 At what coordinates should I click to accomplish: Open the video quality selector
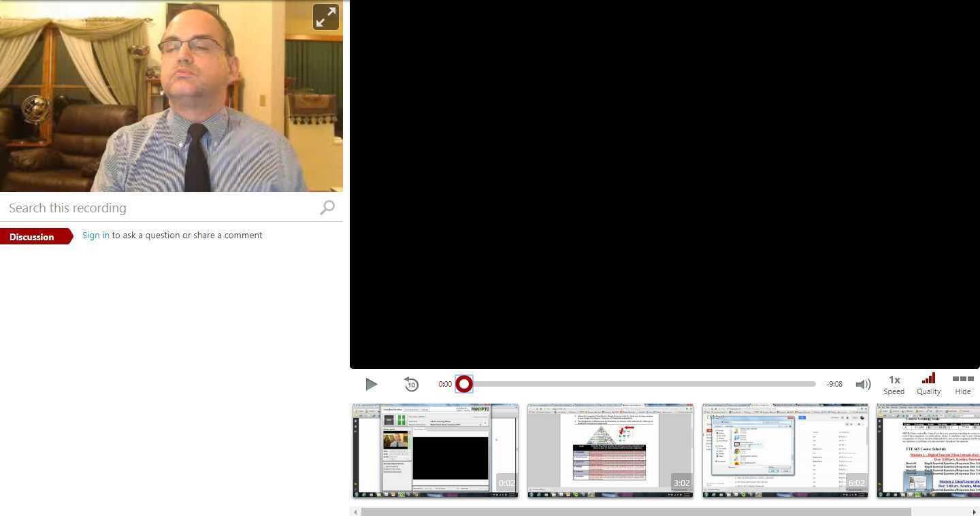[x=928, y=383]
